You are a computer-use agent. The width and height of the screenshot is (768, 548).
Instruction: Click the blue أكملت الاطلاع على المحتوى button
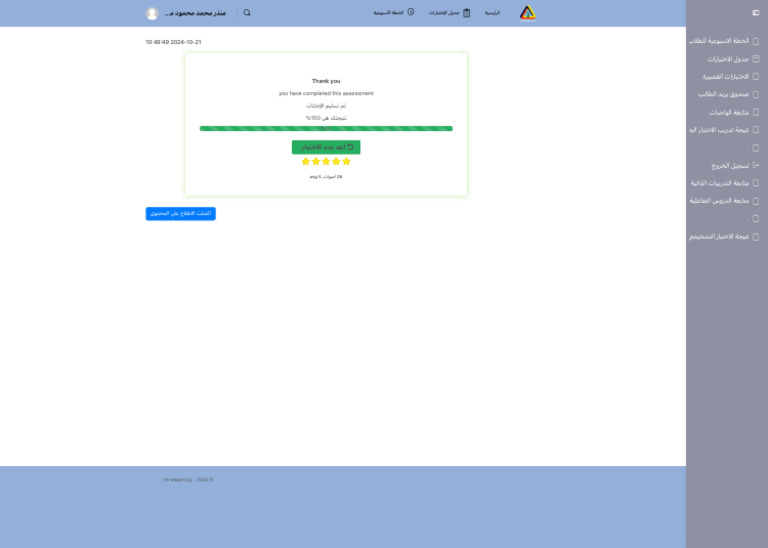tap(180, 214)
